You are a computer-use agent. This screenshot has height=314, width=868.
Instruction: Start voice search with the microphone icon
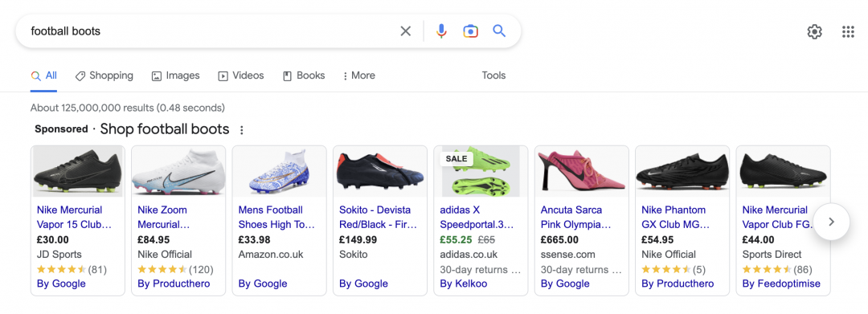point(441,31)
